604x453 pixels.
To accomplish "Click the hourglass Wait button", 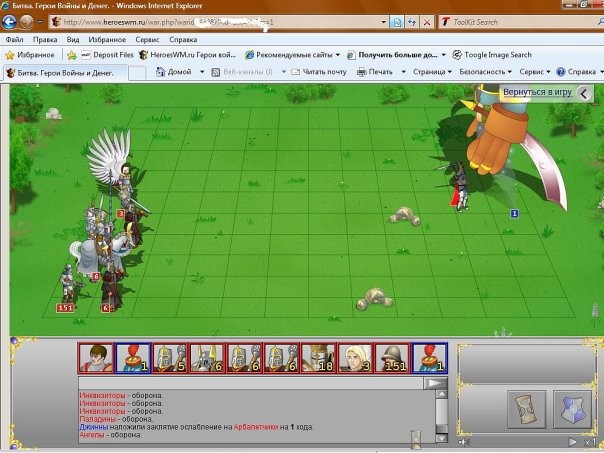I will [527, 409].
